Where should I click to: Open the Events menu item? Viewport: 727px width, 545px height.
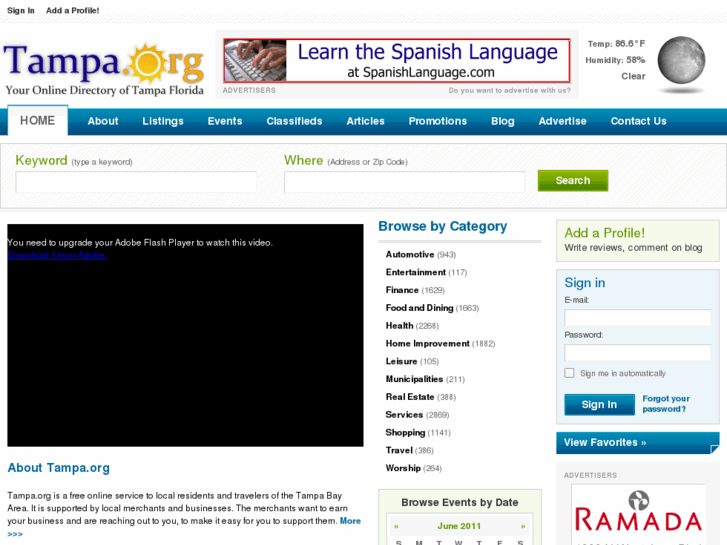(x=225, y=121)
